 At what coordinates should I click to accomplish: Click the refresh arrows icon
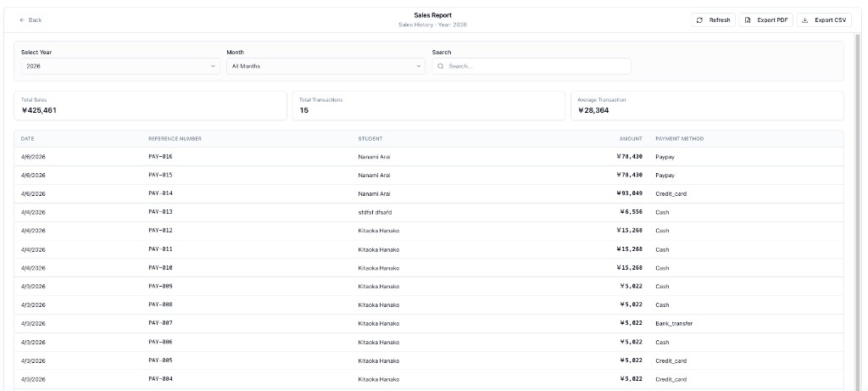point(699,20)
